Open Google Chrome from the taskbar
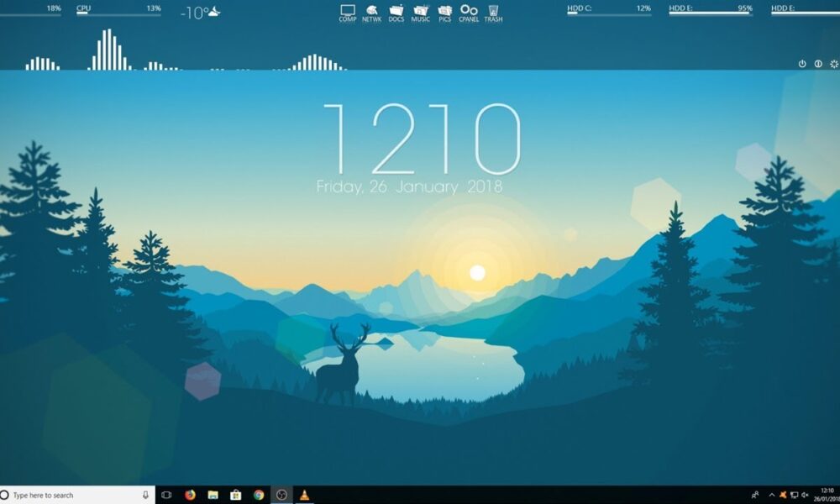This screenshot has height=504, width=840. 259,495
